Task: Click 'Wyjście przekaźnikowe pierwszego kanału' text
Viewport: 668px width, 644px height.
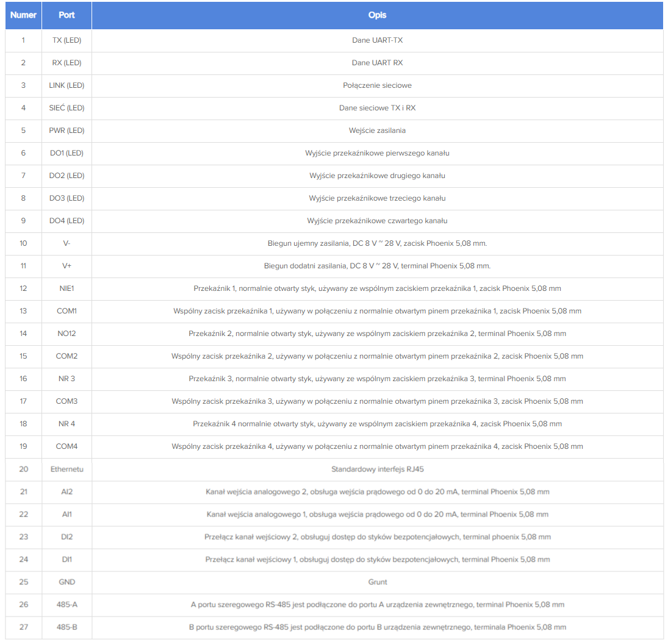Action: click(x=378, y=153)
